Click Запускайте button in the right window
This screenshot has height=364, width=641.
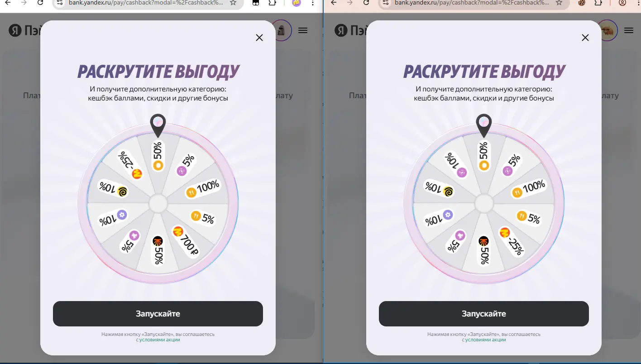click(x=484, y=314)
